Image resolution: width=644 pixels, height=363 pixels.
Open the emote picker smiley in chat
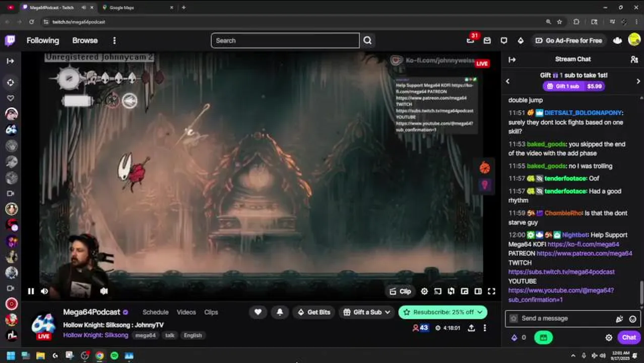(632, 319)
